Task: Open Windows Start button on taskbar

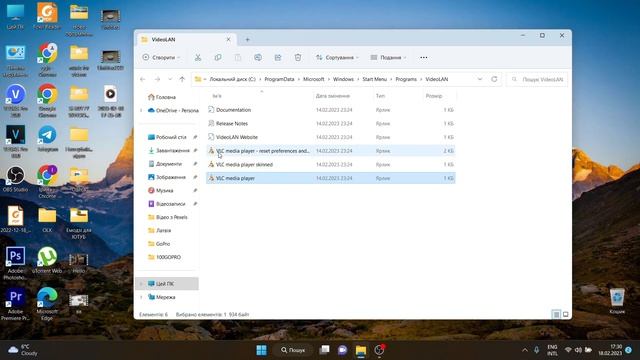Action: pyautogui.click(x=261, y=350)
